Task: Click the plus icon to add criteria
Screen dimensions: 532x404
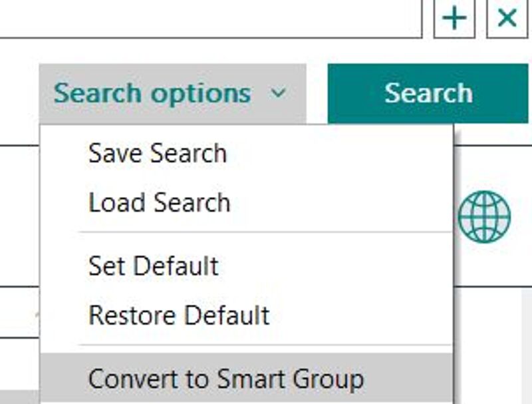Action: coord(454,19)
